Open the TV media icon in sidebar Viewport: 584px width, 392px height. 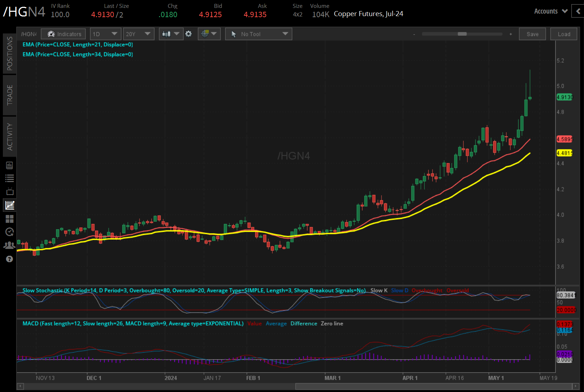pyautogui.click(x=10, y=191)
